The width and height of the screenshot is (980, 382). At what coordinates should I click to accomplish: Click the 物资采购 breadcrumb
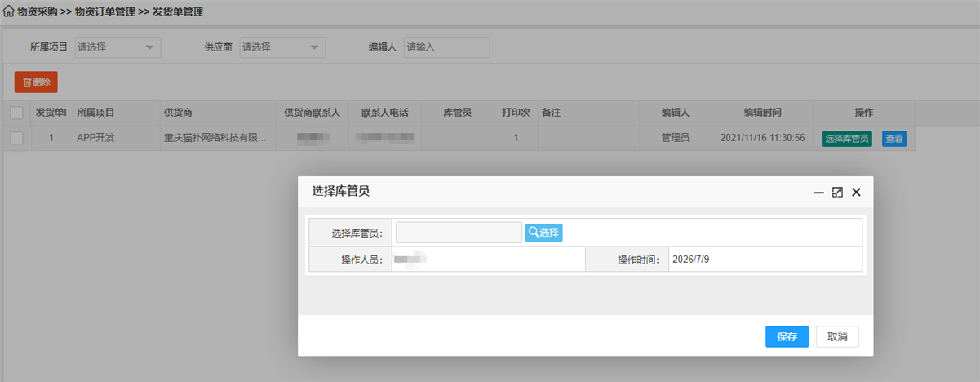point(38,12)
